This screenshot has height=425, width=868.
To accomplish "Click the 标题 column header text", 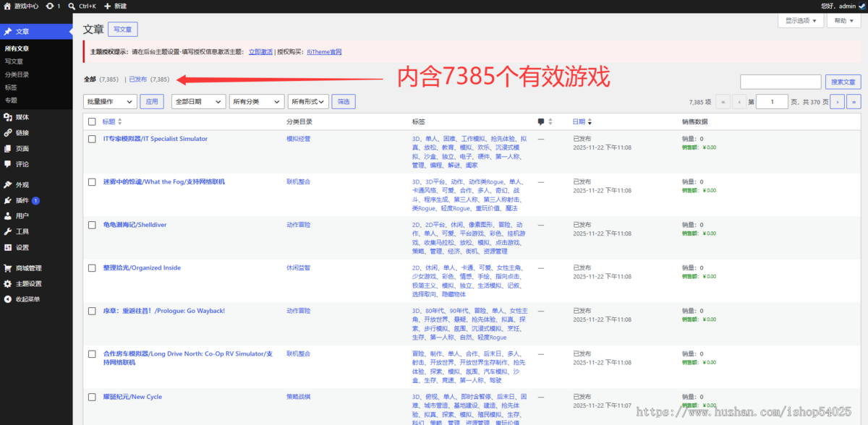I will tap(109, 121).
